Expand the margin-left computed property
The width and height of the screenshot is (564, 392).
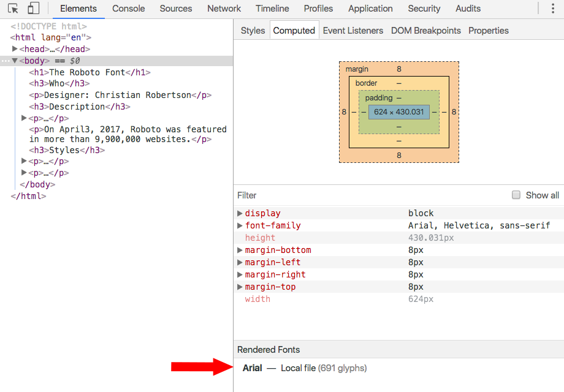pos(240,262)
